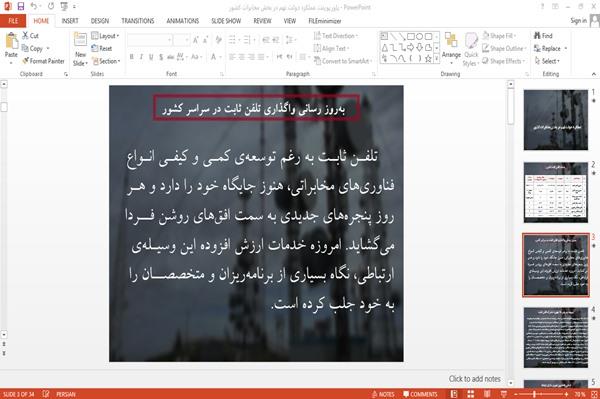
Task: Click Sign in link
Action: (x=578, y=21)
